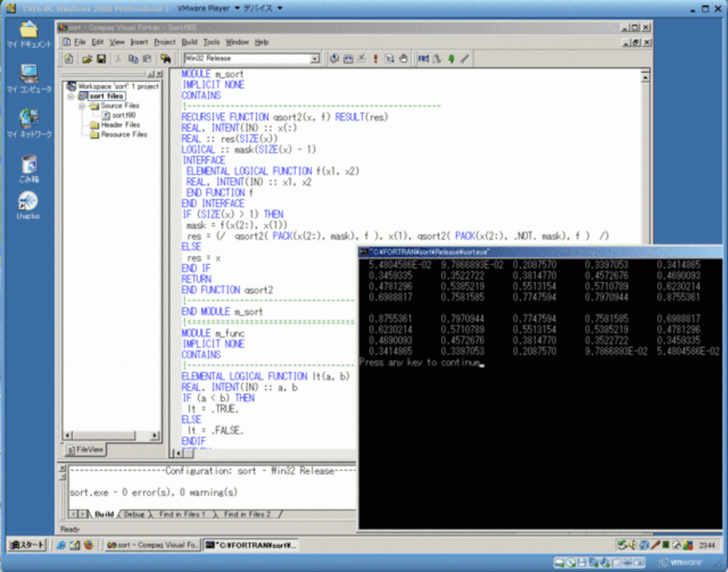
Task: Click the Save floppy disk icon
Action: [x=101, y=58]
